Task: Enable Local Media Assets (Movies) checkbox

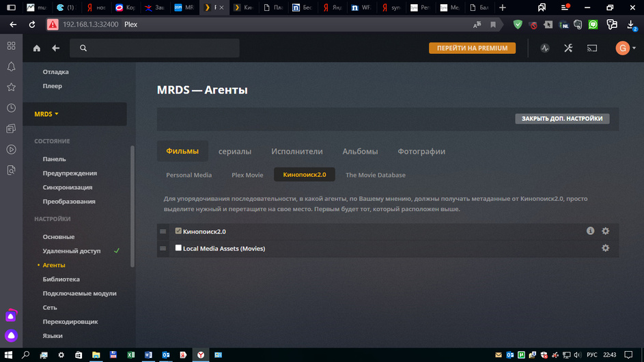Action: point(178,248)
